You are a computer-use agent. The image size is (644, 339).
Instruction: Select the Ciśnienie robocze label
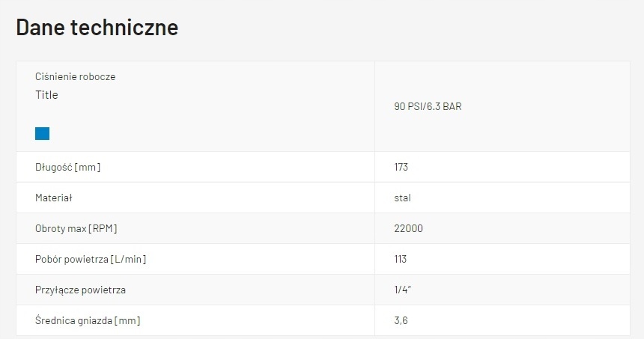pos(75,76)
